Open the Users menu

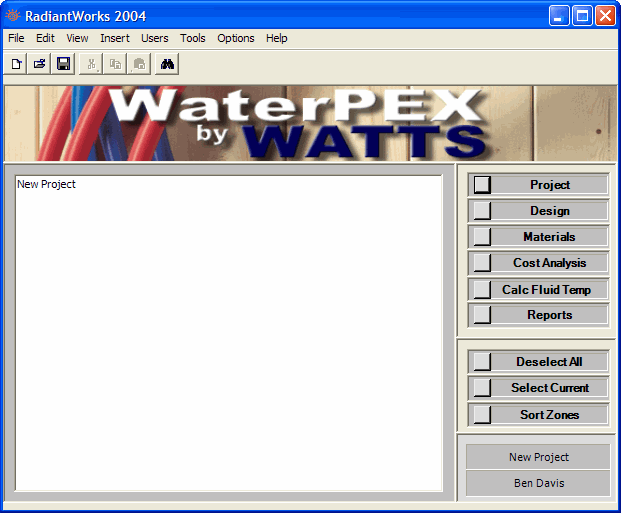click(x=154, y=38)
